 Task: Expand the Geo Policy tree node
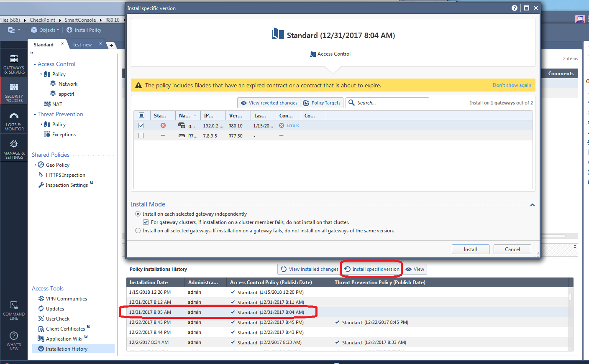pyautogui.click(x=35, y=165)
